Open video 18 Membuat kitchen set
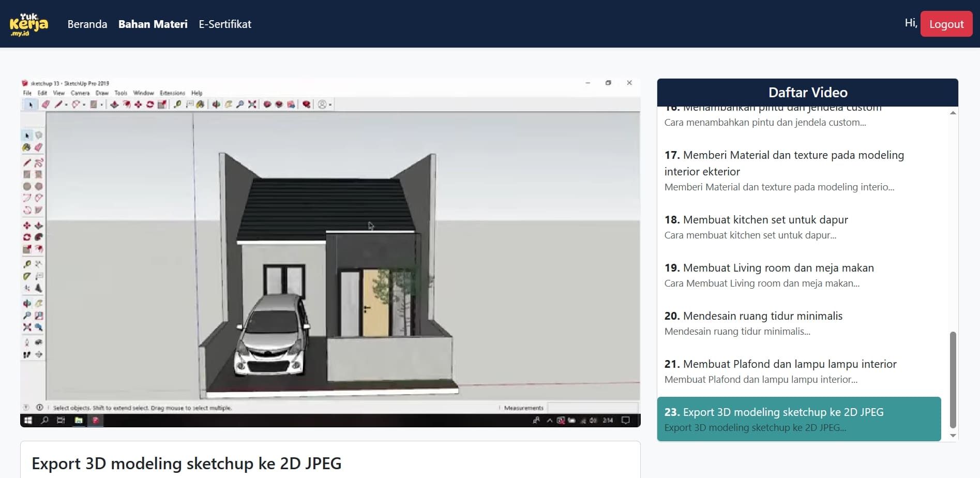980x478 pixels. 799,227
